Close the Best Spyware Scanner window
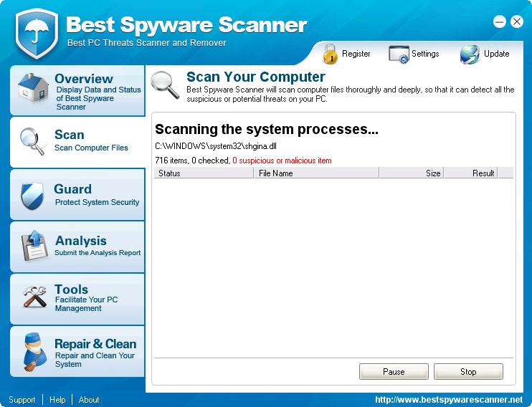Viewport: 532px width, 407px height. point(517,21)
